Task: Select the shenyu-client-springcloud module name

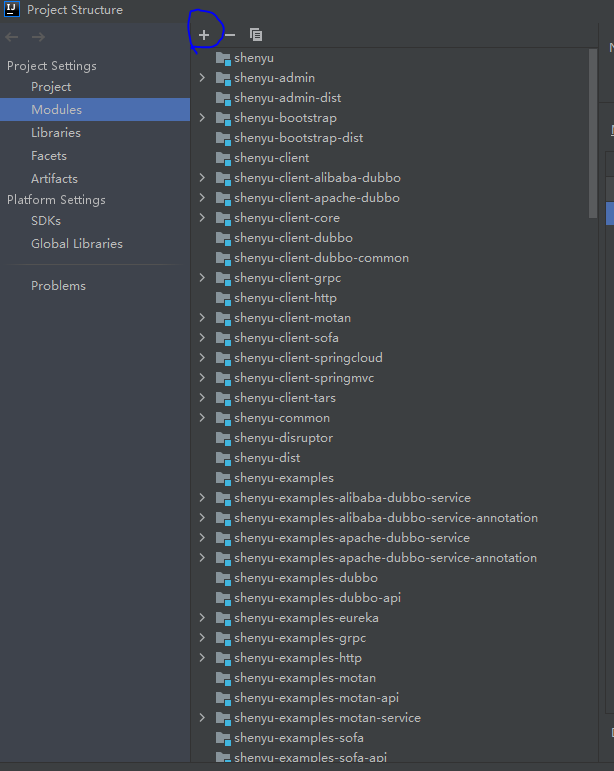Action: coord(308,358)
